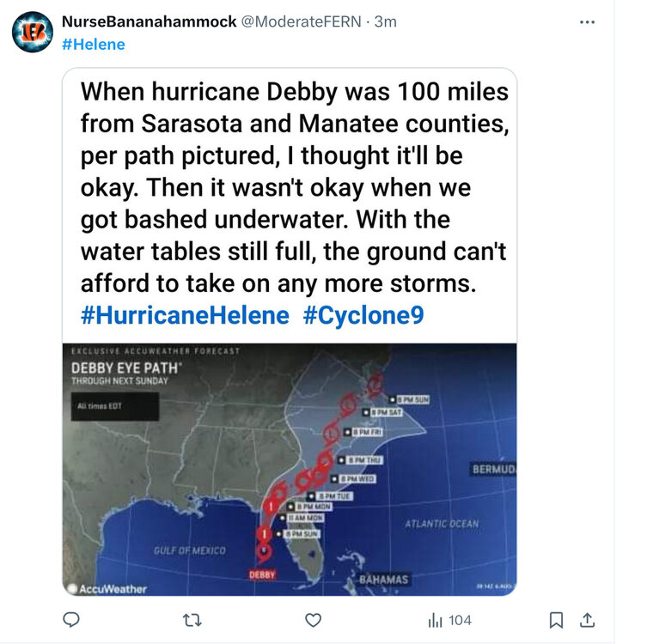Like the post with heart icon
Image resolution: width=647 pixels, height=644 pixels.
point(313,620)
